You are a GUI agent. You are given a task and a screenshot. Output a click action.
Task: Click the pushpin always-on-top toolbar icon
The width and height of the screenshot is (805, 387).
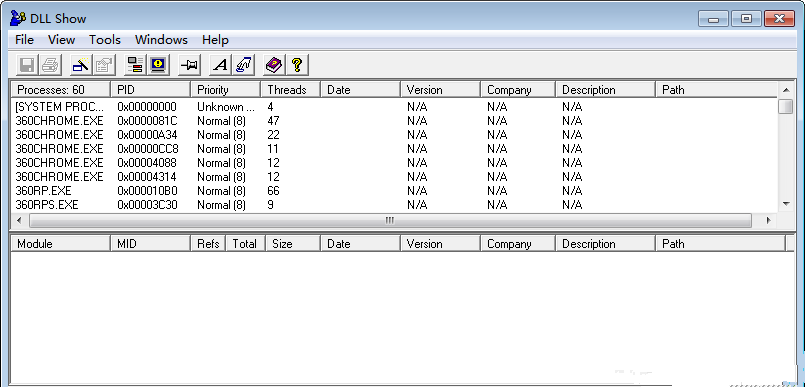pyautogui.click(x=189, y=65)
